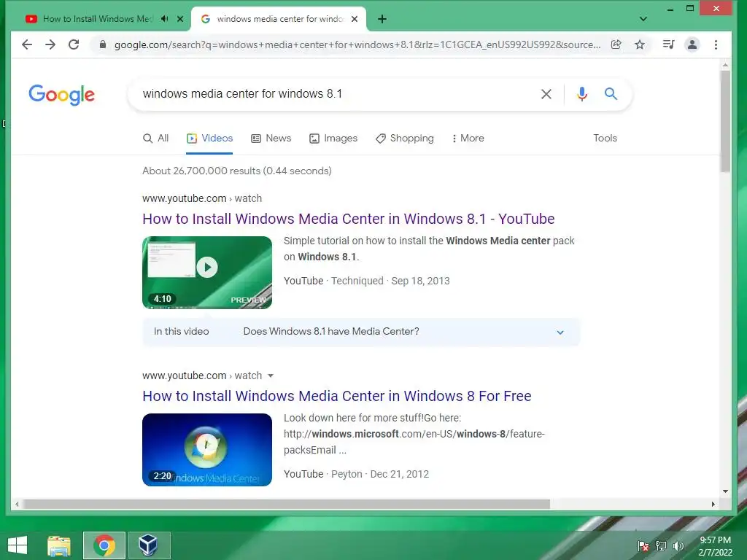Screen dimensions: 747x560
Task: Switch to the All results tab
Action: [x=156, y=138]
